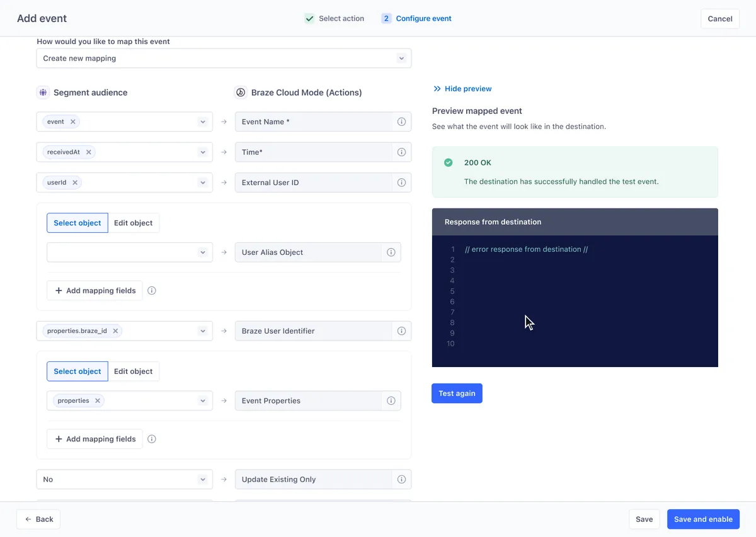The height and width of the screenshot is (537, 756).
Task: Add mapping fields under User Alias Object
Action: click(95, 290)
